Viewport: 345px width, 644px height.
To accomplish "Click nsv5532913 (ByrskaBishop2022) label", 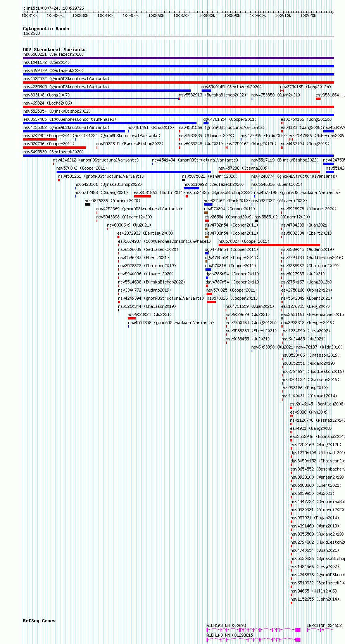I will coord(212,95).
